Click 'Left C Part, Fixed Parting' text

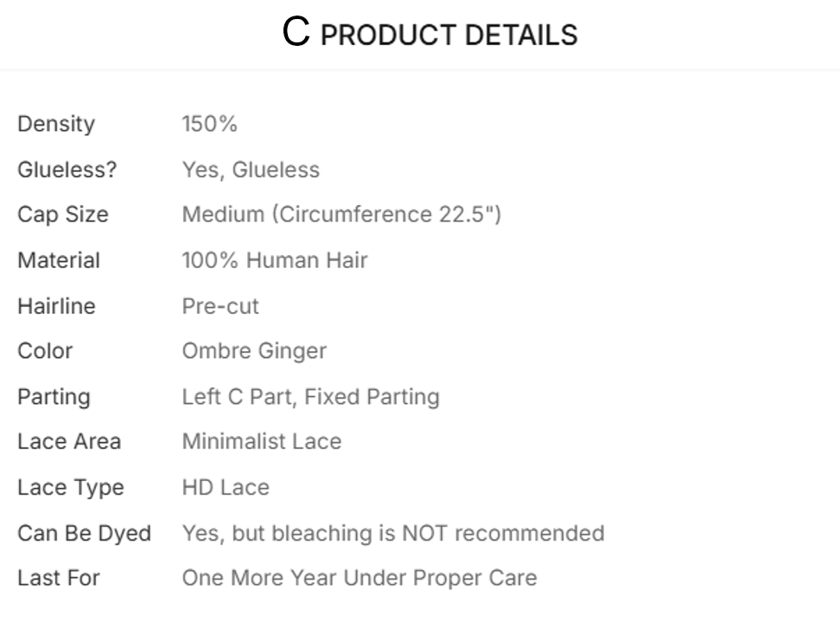point(310,397)
